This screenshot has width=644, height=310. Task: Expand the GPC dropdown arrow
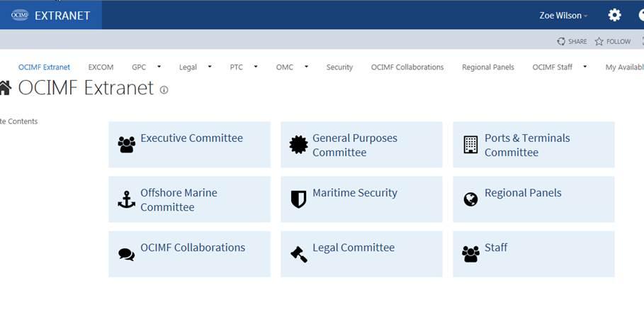click(x=159, y=67)
